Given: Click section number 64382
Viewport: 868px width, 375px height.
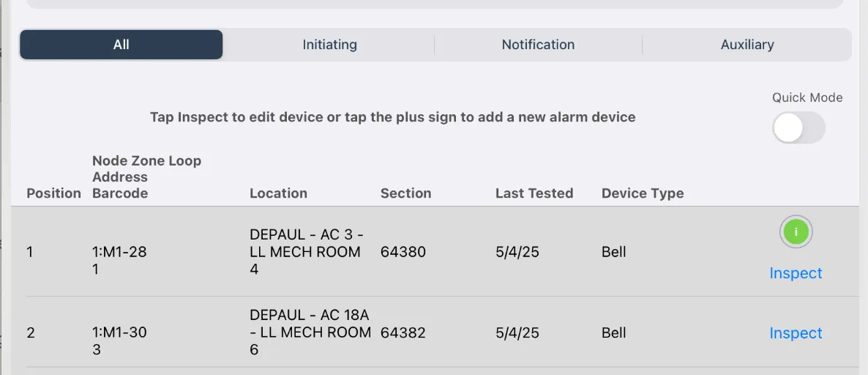Looking at the screenshot, I should 403,333.
